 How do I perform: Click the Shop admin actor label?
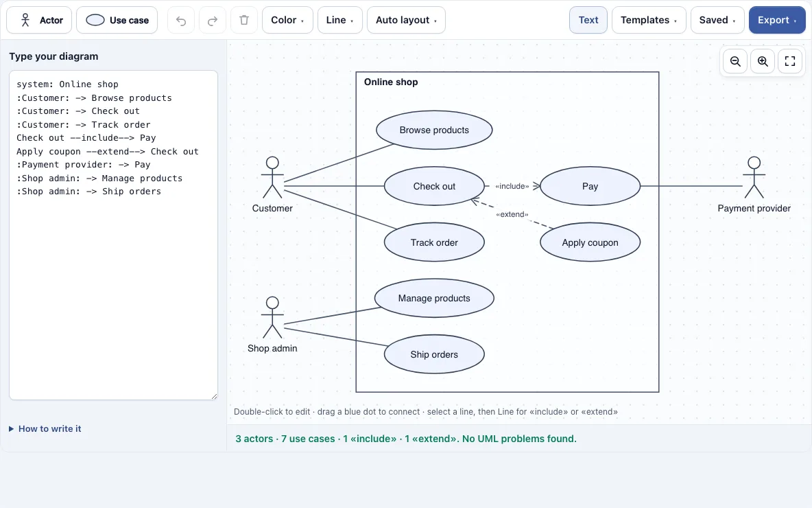coord(272,348)
